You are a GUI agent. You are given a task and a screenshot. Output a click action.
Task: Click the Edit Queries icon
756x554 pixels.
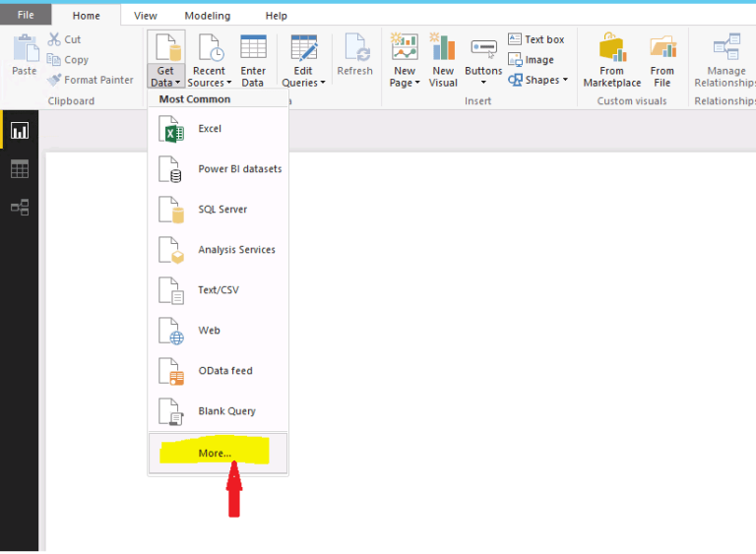[x=304, y=48]
